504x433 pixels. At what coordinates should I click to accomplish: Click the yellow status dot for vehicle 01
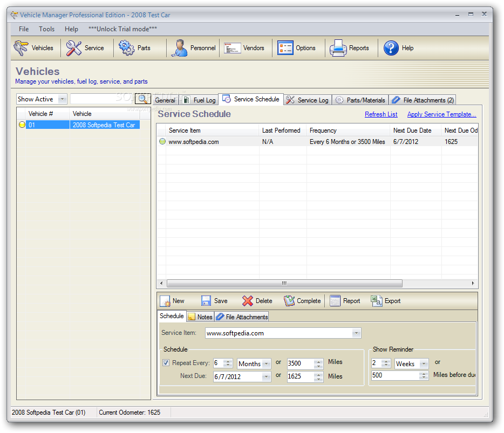tap(22, 125)
